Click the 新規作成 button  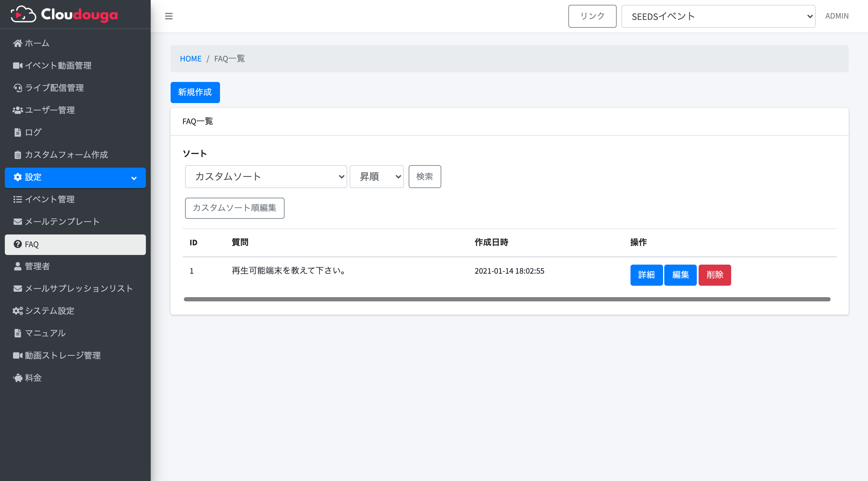(x=195, y=92)
